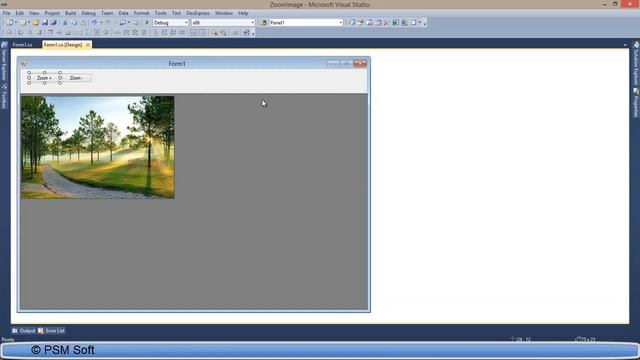The image size is (640, 360).
Task: Click the Open File folder icon
Action: 36,22
